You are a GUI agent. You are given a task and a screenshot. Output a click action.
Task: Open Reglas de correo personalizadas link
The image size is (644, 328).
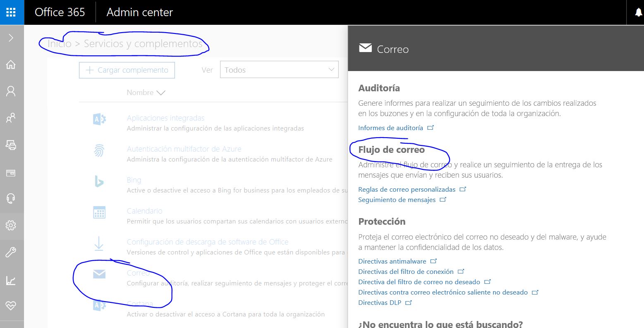pos(407,190)
